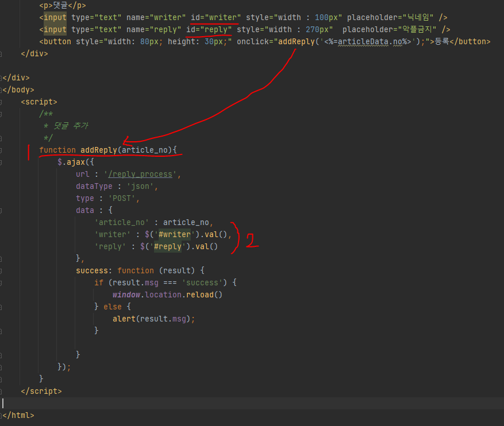Click the 'if' keyword in the success callback
Image resolution: width=504 pixels, height=426 pixels.
click(x=99, y=283)
